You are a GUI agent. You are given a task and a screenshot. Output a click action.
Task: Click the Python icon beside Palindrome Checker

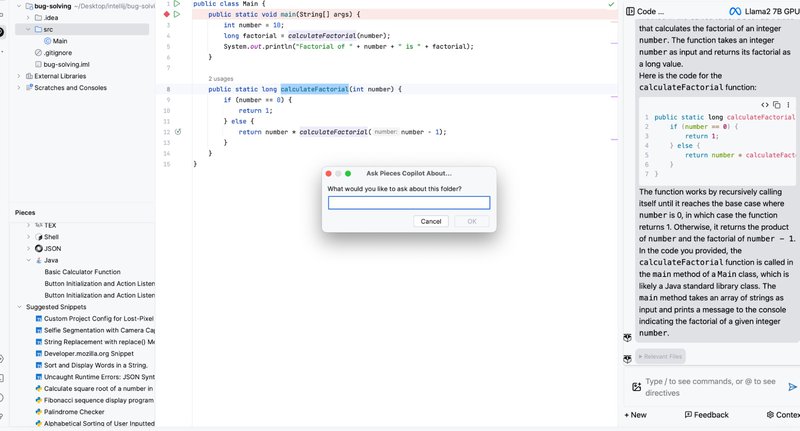click(x=39, y=412)
